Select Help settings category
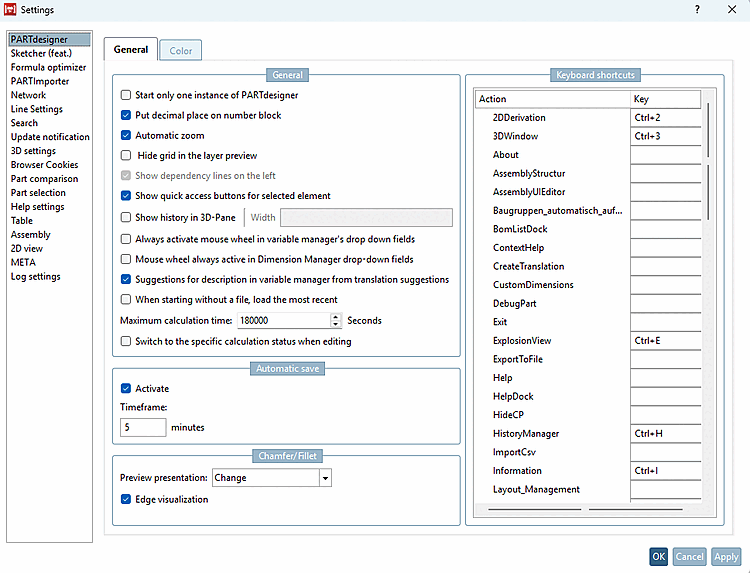Viewport: 750px width, 573px height. (37, 207)
